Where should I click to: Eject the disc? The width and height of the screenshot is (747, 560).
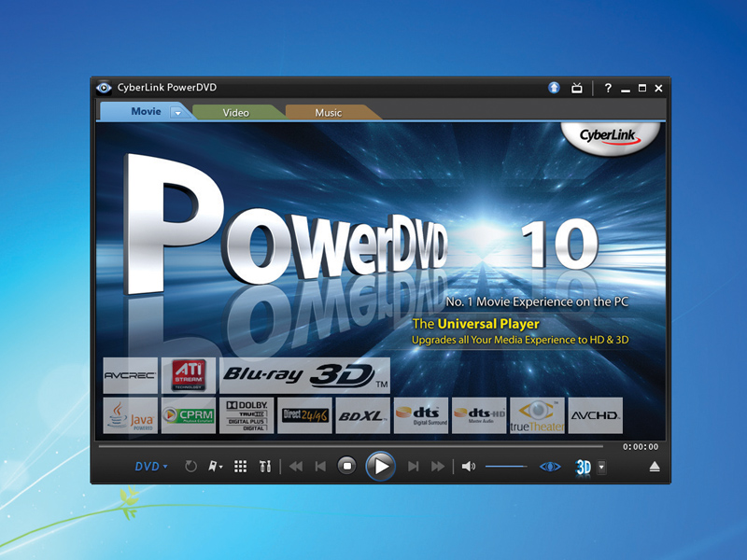[655, 467]
